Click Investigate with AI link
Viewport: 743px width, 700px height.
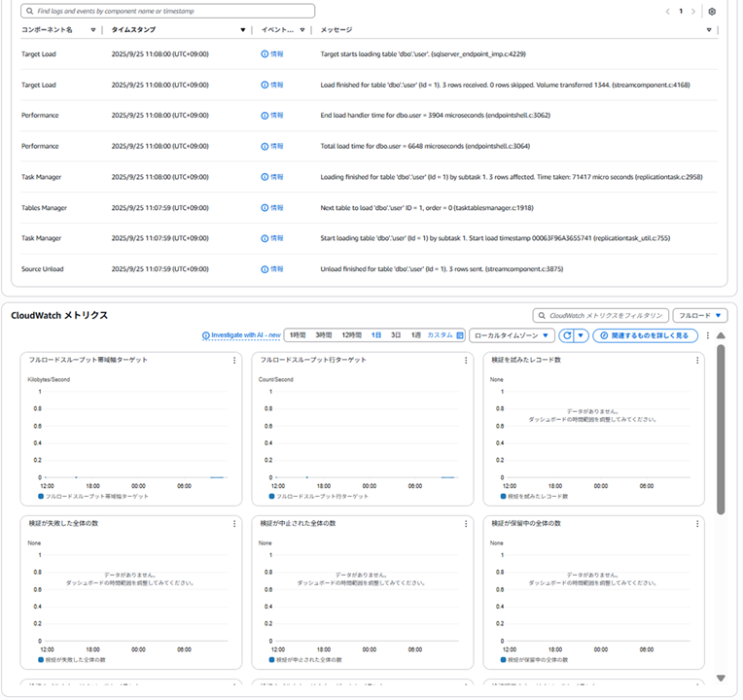coord(241,335)
